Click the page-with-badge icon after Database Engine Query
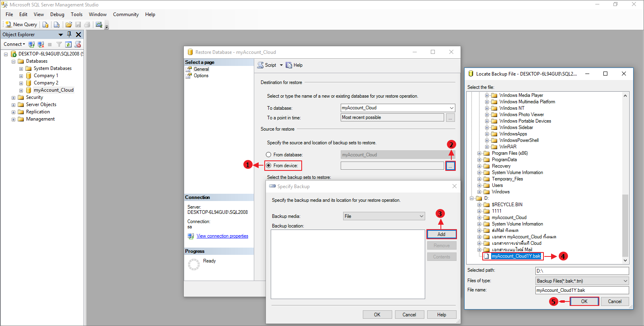This screenshot has height=326, width=644. tap(57, 25)
